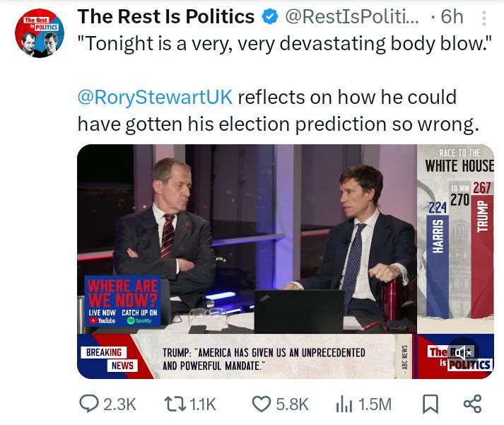
Task: Open the @RoryStewartUK mention
Action: tap(155, 96)
